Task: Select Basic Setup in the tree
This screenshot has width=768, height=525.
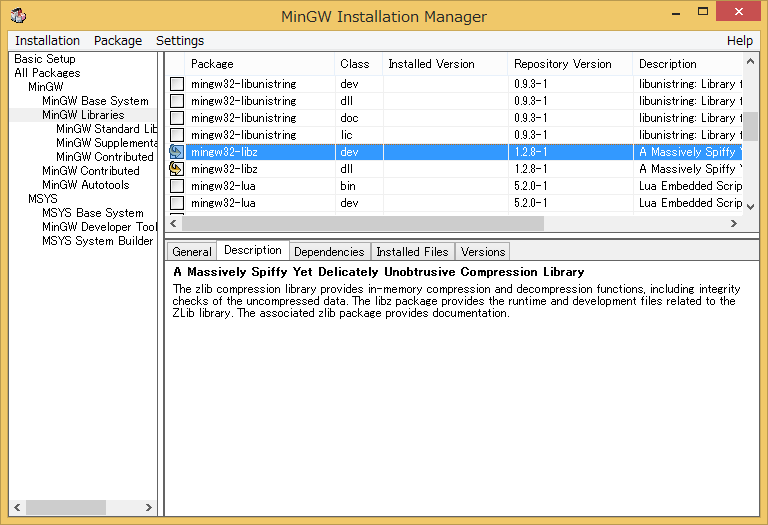Action: click(x=45, y=59)
